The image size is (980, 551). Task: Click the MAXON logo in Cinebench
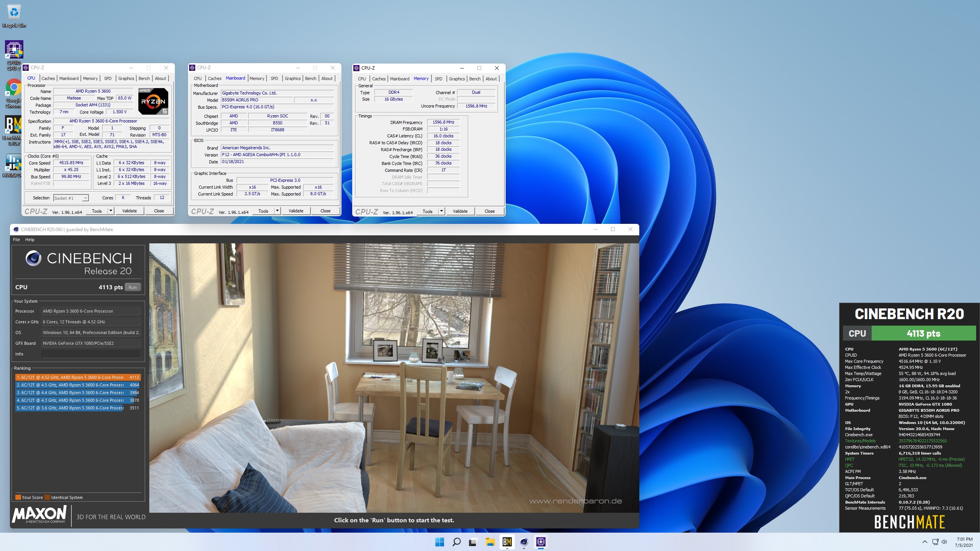coord(39,514)
